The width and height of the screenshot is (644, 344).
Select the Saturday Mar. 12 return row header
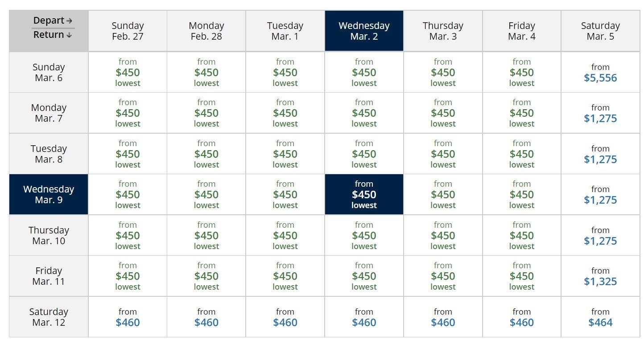point(49,317)
